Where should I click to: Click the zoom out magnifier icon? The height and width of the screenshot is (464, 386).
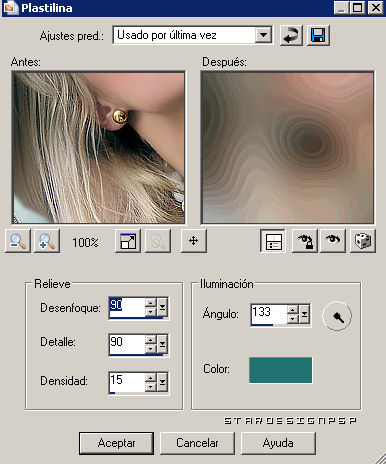tap(18, 241)
